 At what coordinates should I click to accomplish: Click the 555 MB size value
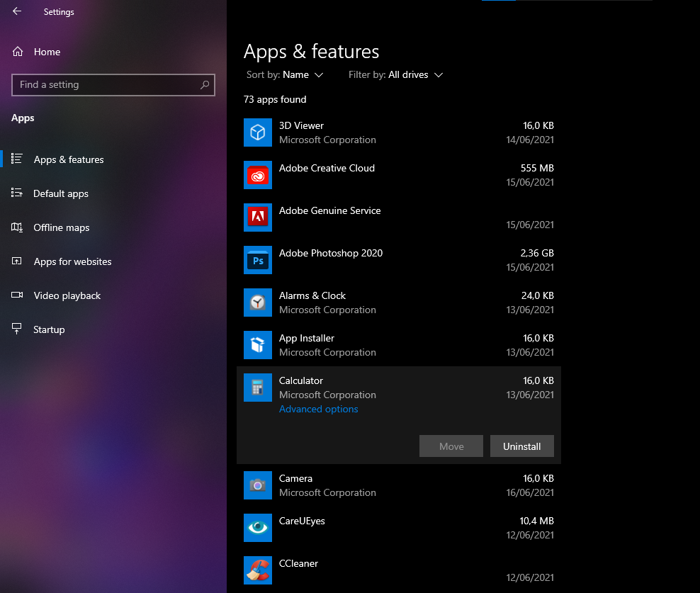pyautogui.click(x=537, y=168)
